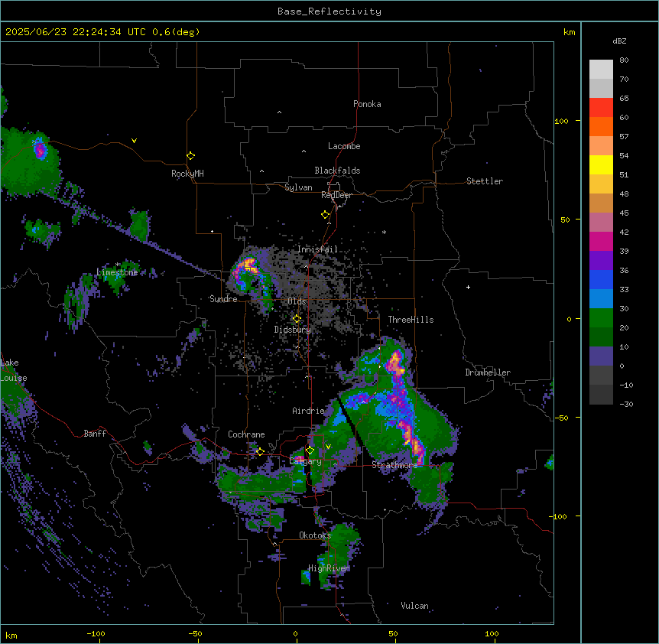The height and width of the screenshot is (644, 659).
Task: Click the Blackfalds label
Action: click(x=337, y=171)
